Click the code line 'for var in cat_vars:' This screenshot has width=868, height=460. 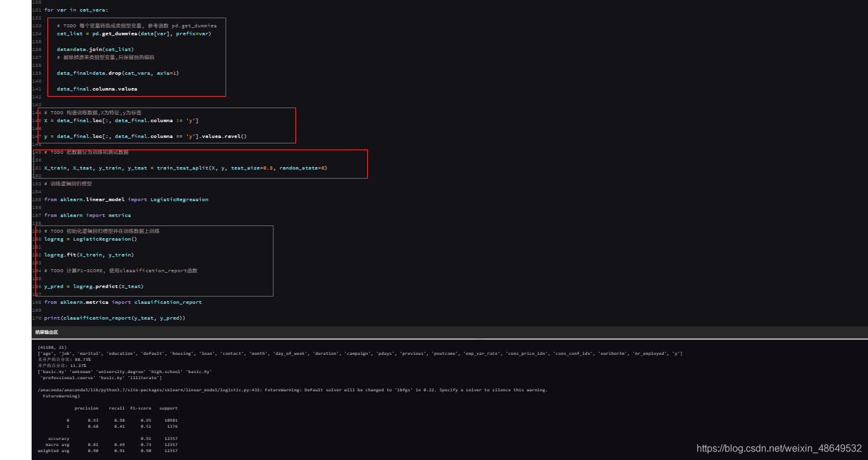tap(77, 10)
